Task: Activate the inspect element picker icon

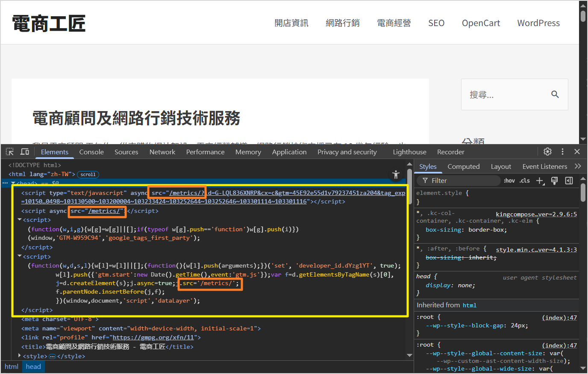Action: pyautogui.click(x=9, y=152)
